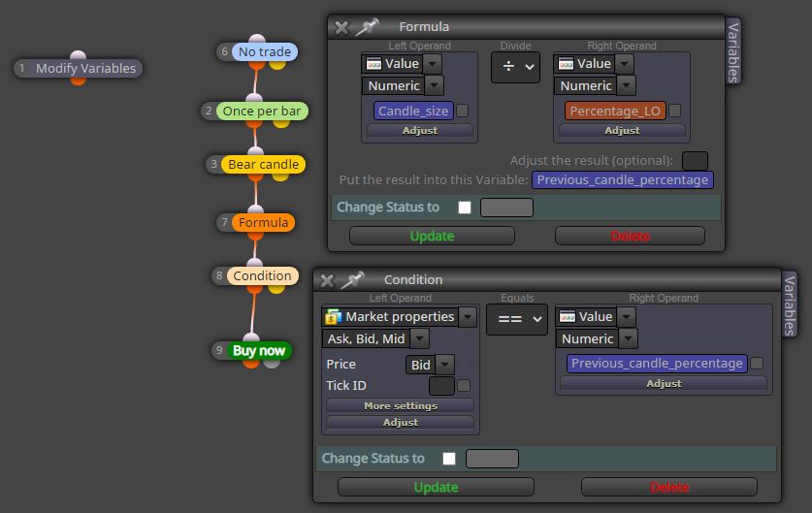Click Adjust under Condition left operand
Image resolution: width=812 pixels, height=513 pixels.
pyautogui.click(x=401, y=423)
